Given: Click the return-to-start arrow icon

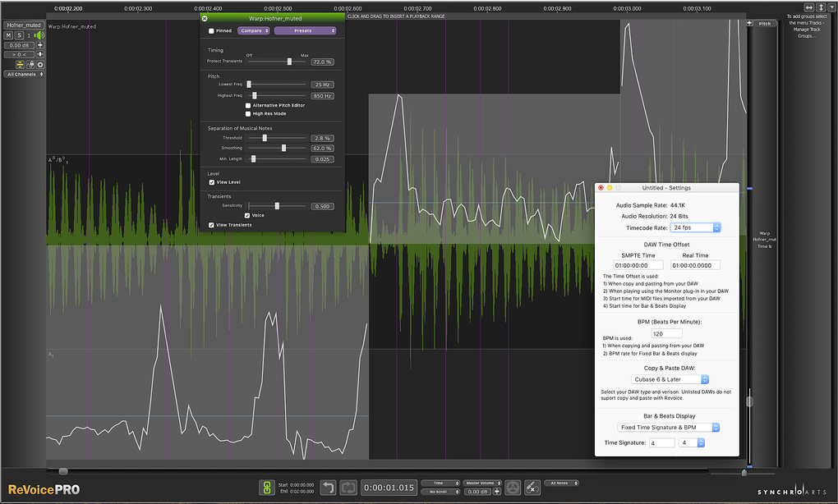Looking at the screenshot, I should [x=328, y=488].
